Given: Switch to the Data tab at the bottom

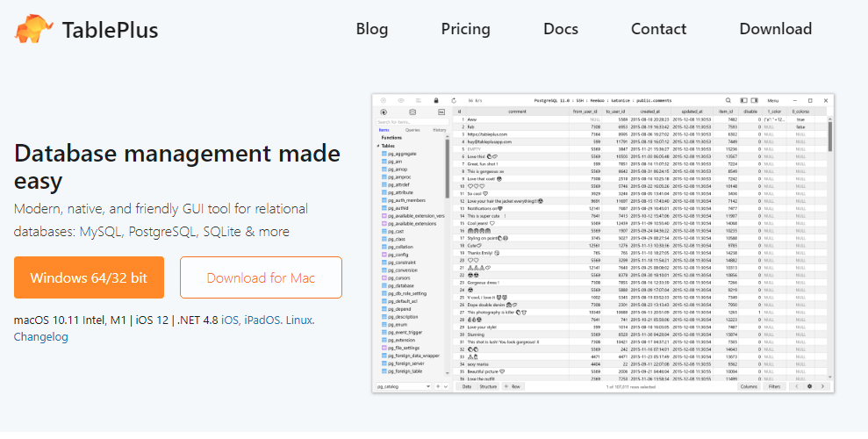Looking at the screenshot, I should (x=467, y=386).
